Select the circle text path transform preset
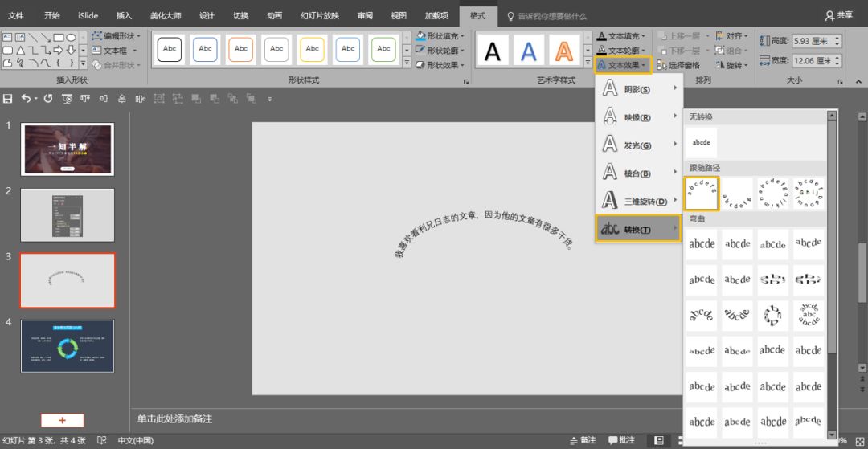 pos(772,194)
